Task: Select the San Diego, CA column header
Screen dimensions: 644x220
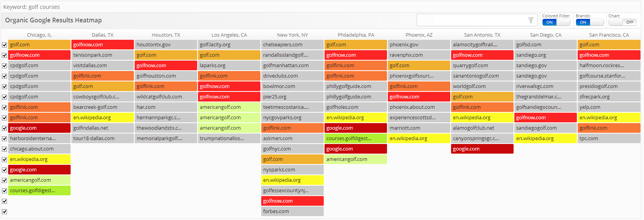Action: 546,35
